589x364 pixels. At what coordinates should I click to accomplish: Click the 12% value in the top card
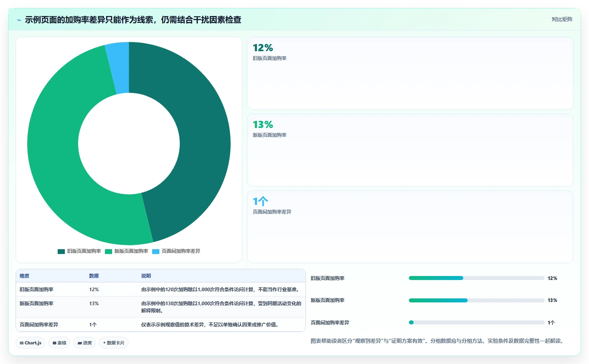point(263,48)
